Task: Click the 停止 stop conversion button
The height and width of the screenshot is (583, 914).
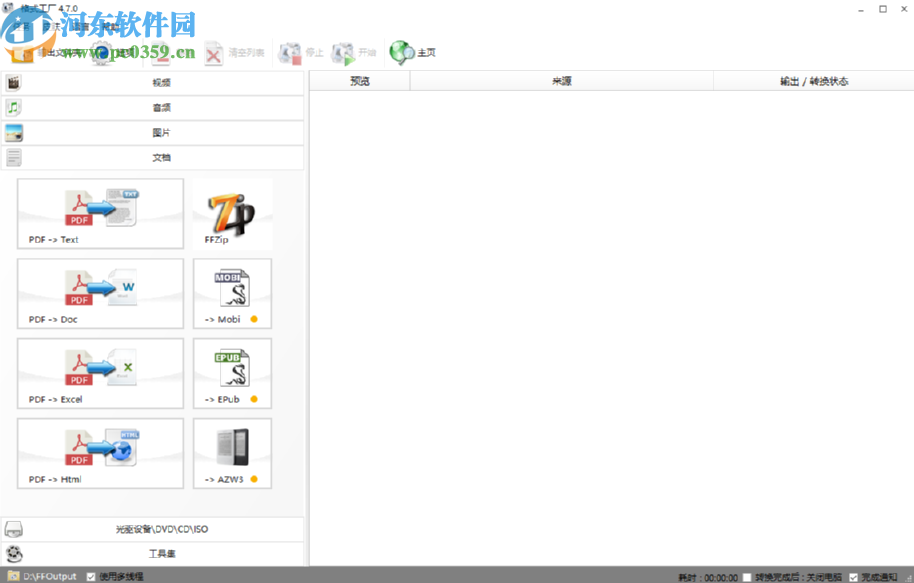Action: pos(301,52)
